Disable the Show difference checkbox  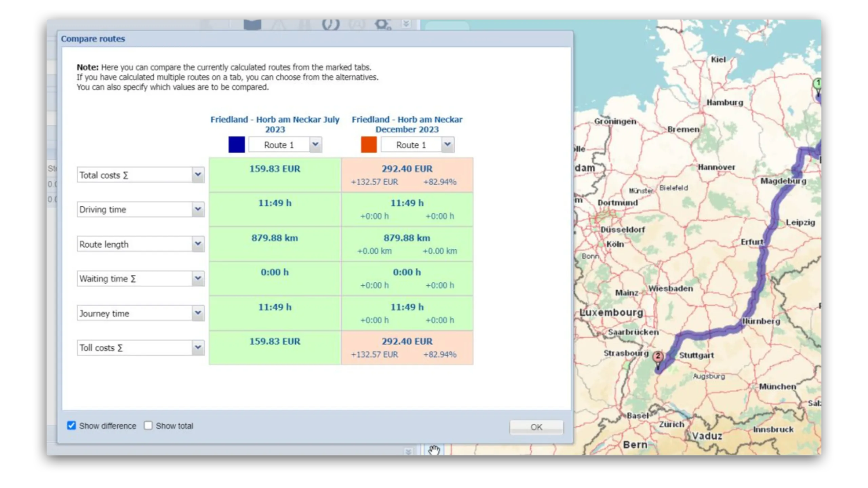tap(71, 426)
